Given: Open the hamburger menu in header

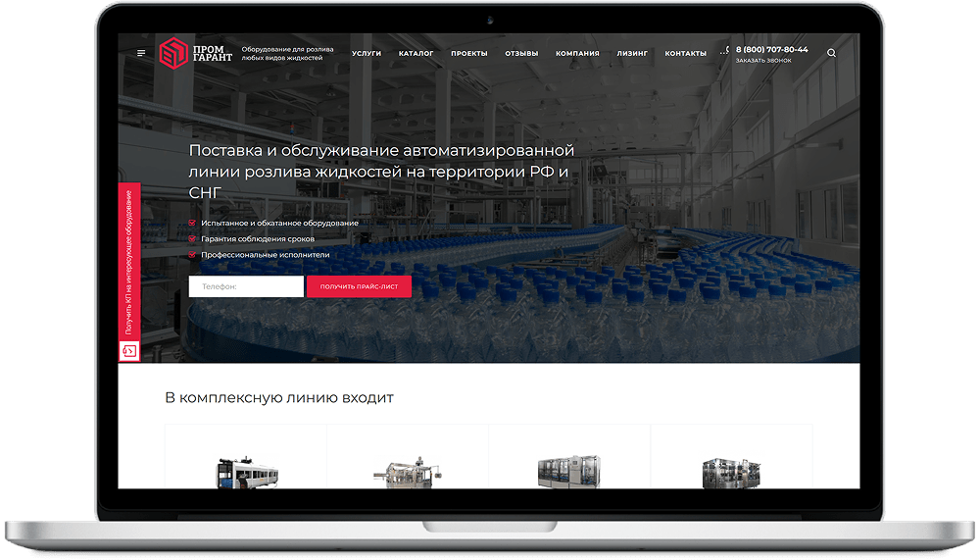Looking at the screenshot, I should [141, 53].
